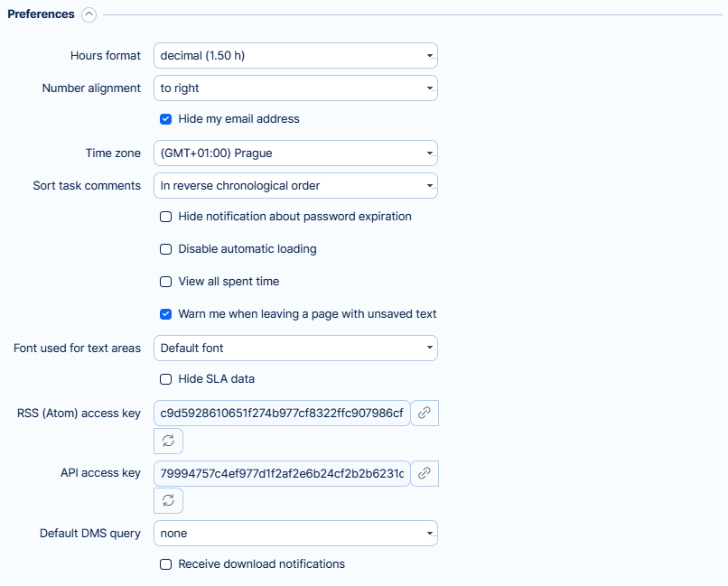
Task: Open Font used for text areas dropdown
Action: 295,349
